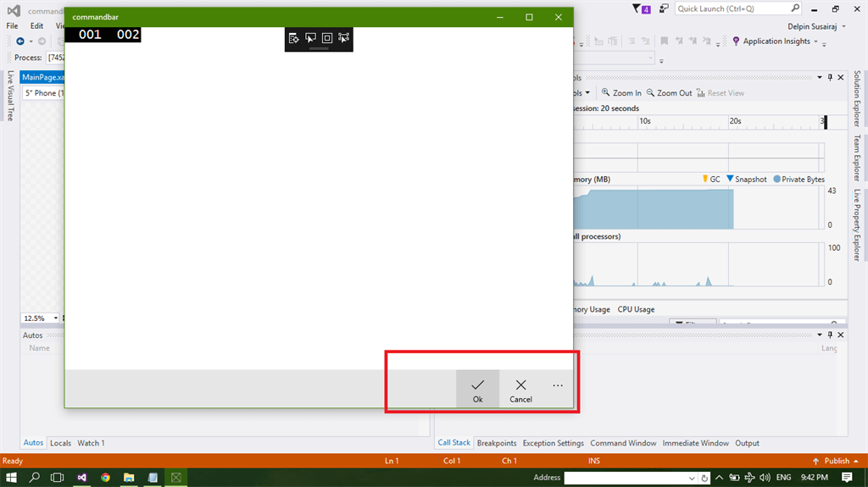
Task: Expand command bar with the ellipsis button
Action: click(558, 385)
